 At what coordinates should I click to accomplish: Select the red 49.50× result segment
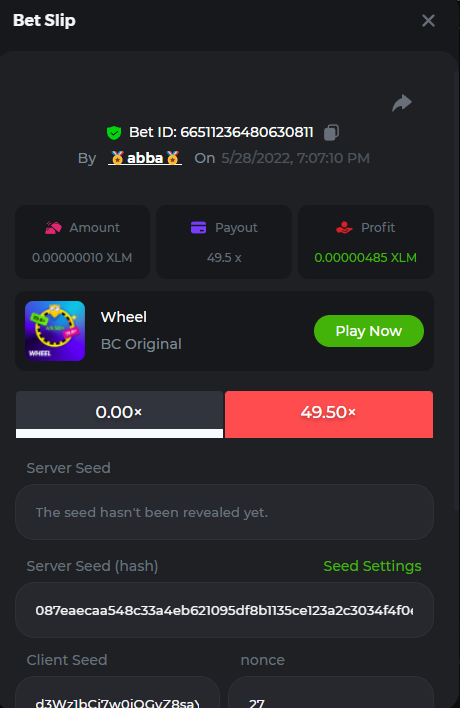[329, 414]
